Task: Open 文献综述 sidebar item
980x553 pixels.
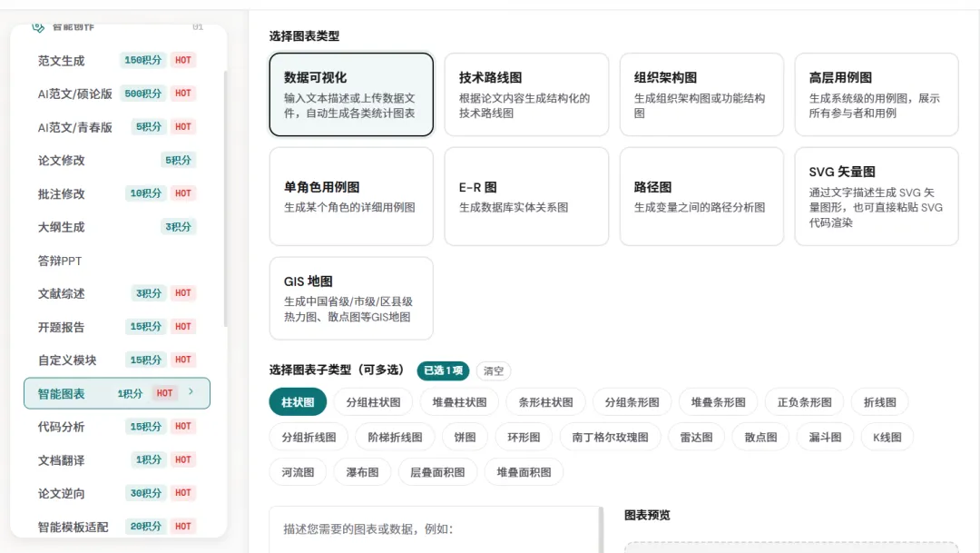Action: (x=117, y=293)
